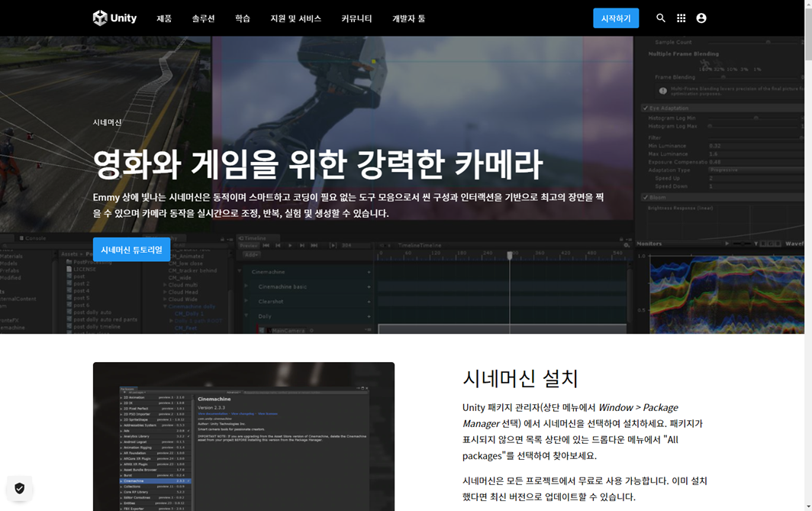
Task: Open the 커뮤니티 menu
Action: click(356, 18)
